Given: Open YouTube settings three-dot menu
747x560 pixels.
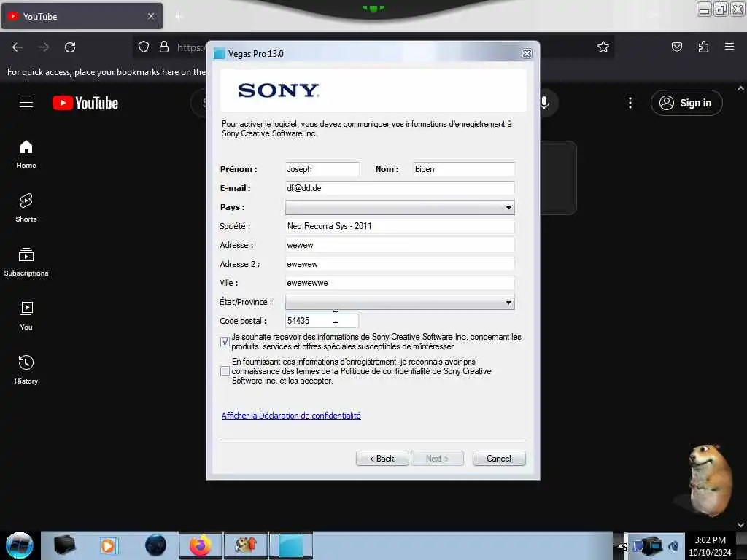Looking at the screenshot, I should tap(630, 103).
